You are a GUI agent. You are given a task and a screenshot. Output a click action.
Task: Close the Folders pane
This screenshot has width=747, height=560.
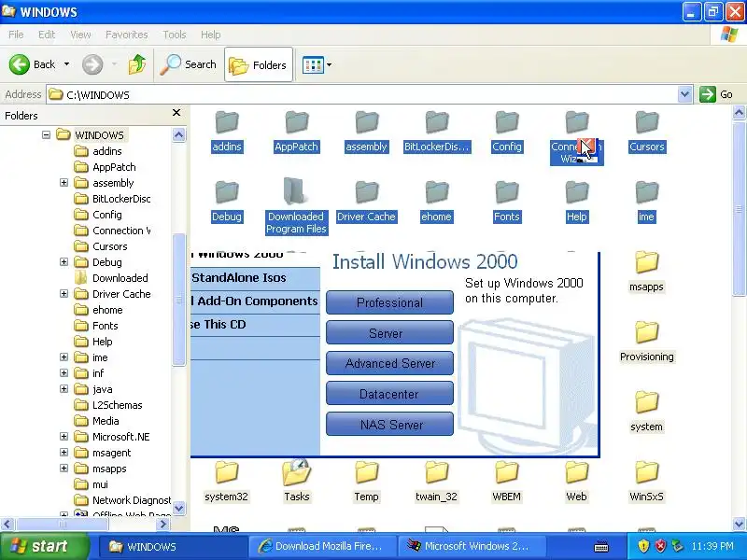pos(176,113)
